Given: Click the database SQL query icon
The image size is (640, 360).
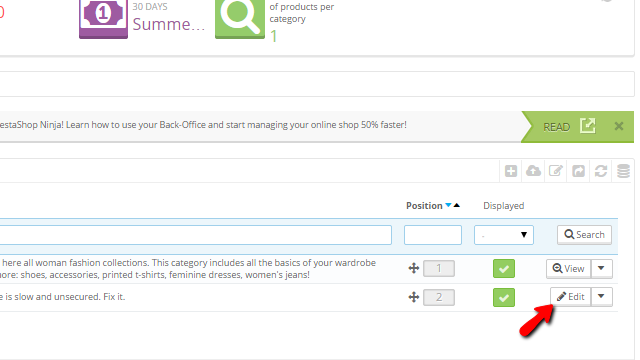Looking at the screenshot, I should click(x=623, y=171).
